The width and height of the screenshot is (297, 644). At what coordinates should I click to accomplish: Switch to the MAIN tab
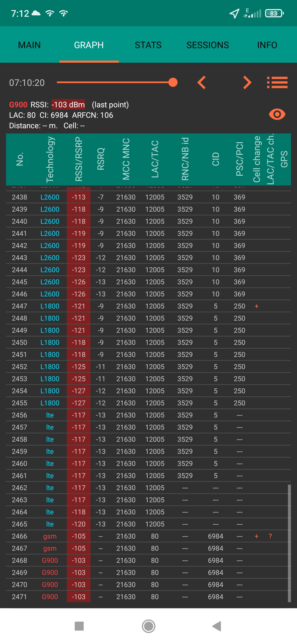pos(29,45)
